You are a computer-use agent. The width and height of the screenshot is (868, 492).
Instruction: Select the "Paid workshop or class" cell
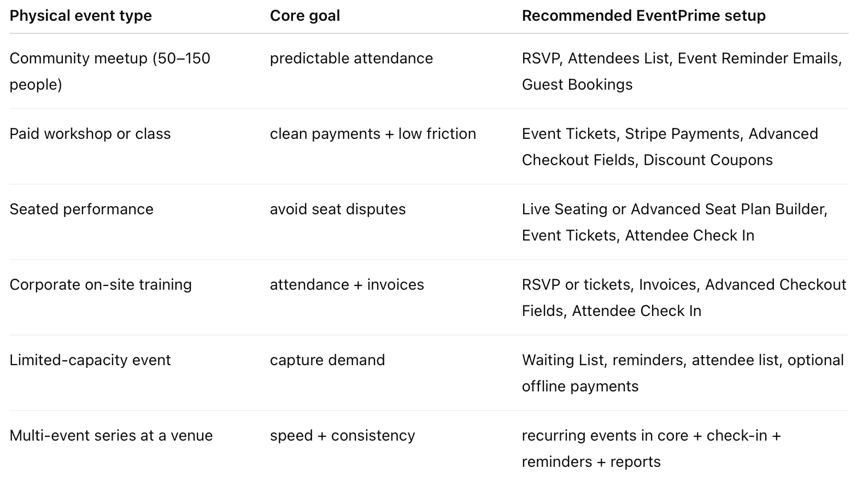pos(90,134)
